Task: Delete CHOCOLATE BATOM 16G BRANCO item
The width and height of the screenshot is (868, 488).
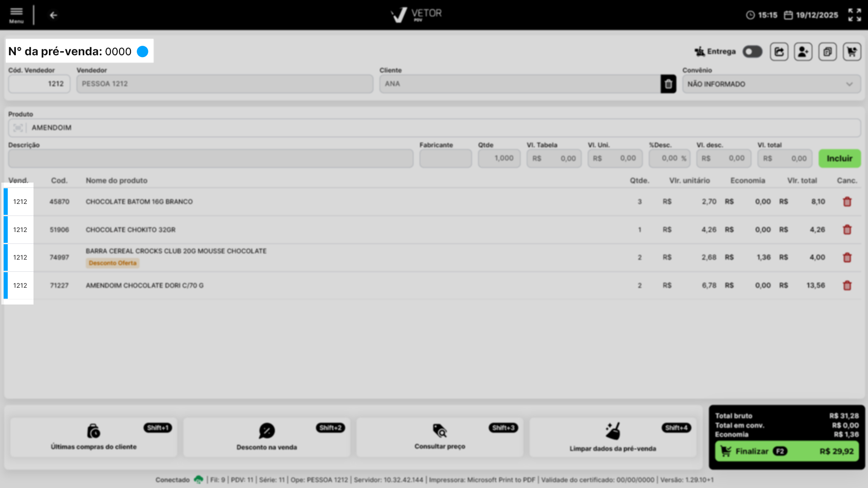Action: (847, 202)
